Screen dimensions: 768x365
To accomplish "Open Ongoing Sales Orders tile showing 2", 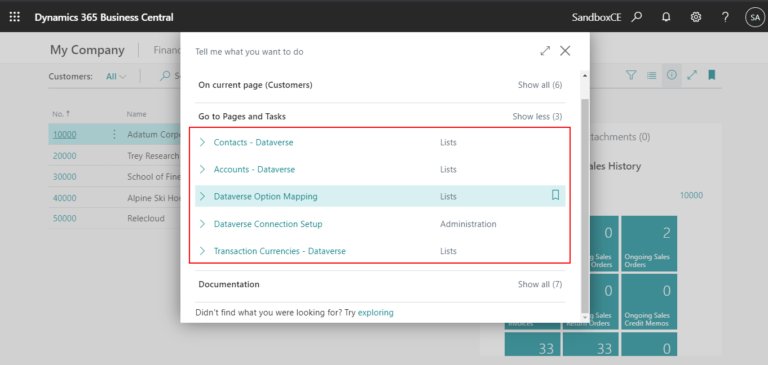I will (x=649, y=243).
